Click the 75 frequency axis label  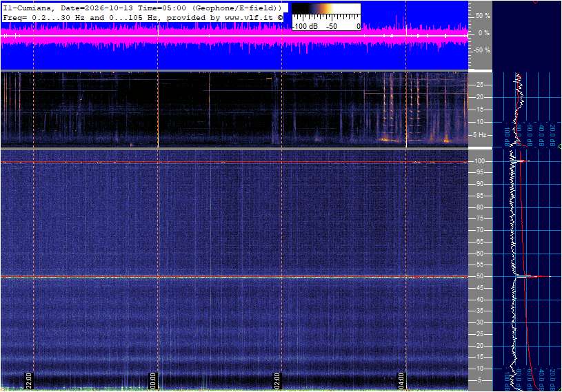479,218
